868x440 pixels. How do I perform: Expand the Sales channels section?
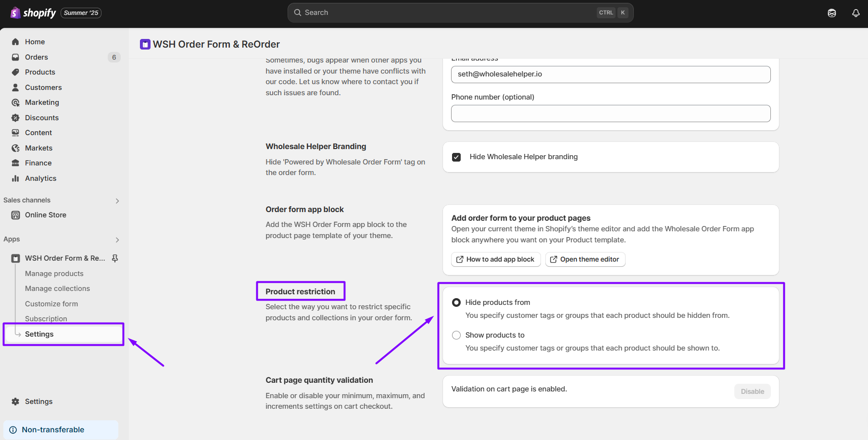pos(117,201)
